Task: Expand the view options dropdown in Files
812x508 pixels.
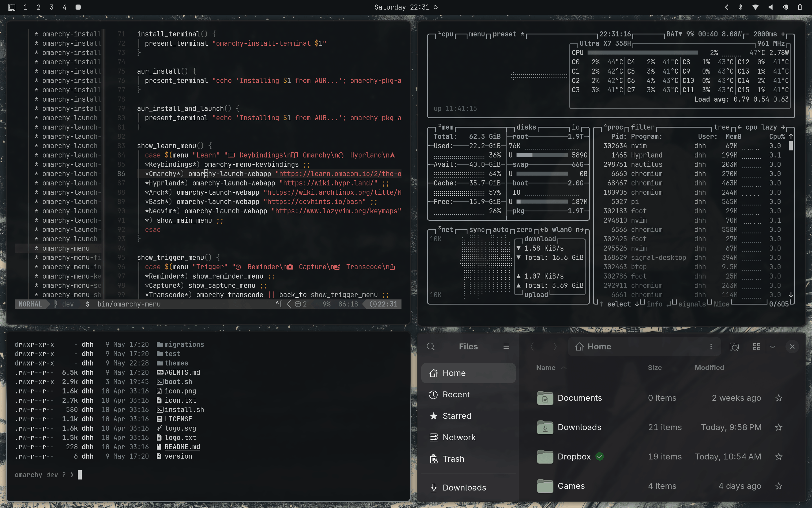Action: tap(773, 346)
